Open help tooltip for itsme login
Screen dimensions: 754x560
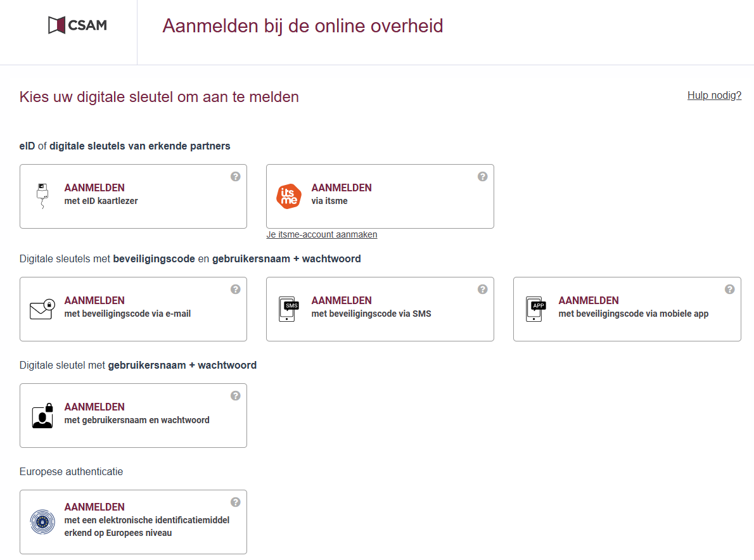pos(483,177)
